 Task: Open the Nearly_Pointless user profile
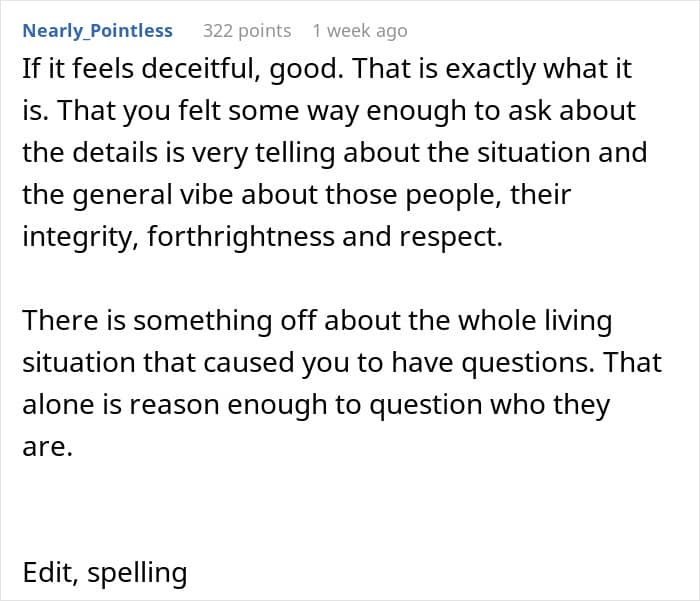pos(97,31)
